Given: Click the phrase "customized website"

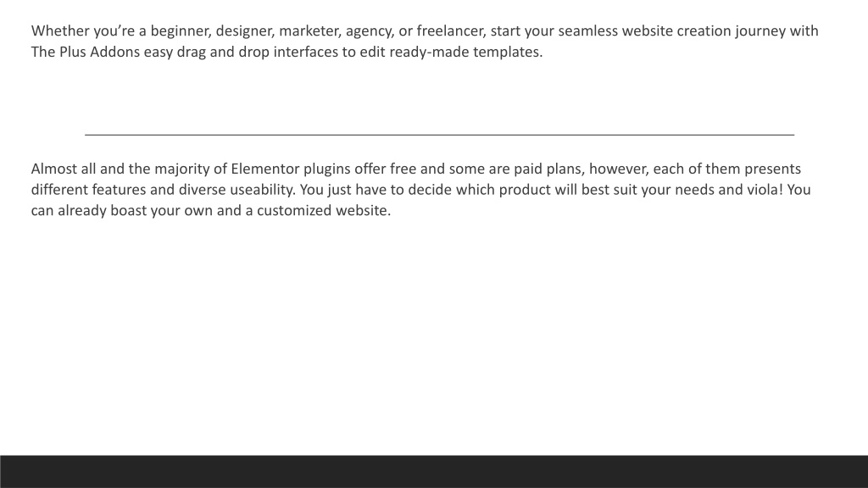Looking at the screenshot, I should point(321,211).
